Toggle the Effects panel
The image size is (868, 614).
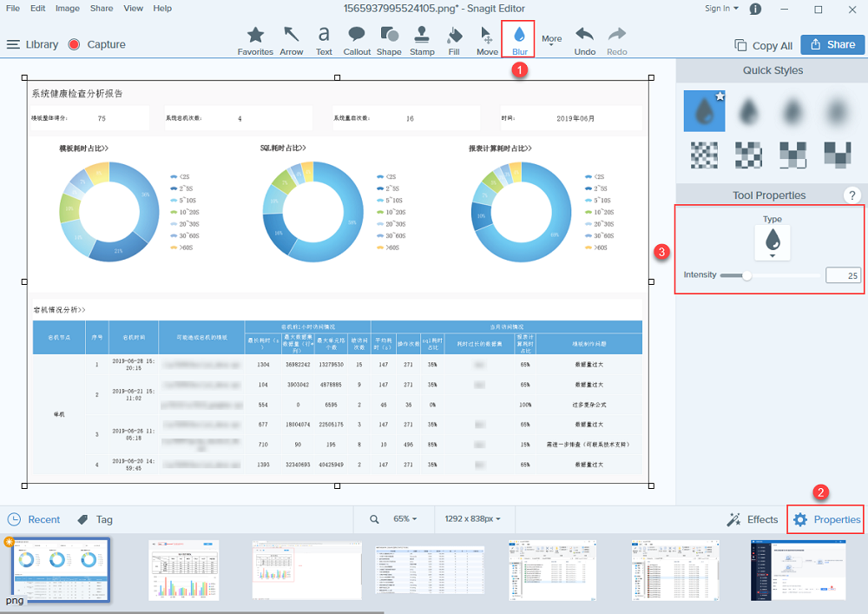coord(753,519)
